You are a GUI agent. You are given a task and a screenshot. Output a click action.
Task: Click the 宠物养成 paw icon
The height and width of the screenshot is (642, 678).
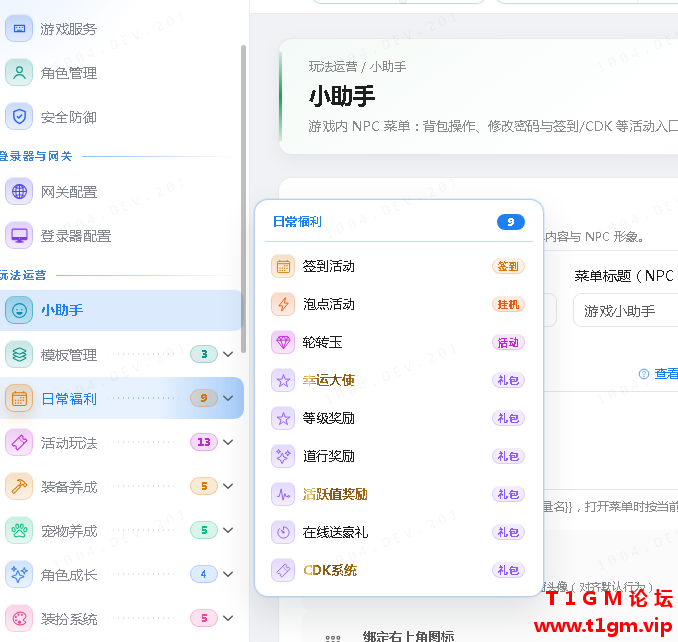19,530
